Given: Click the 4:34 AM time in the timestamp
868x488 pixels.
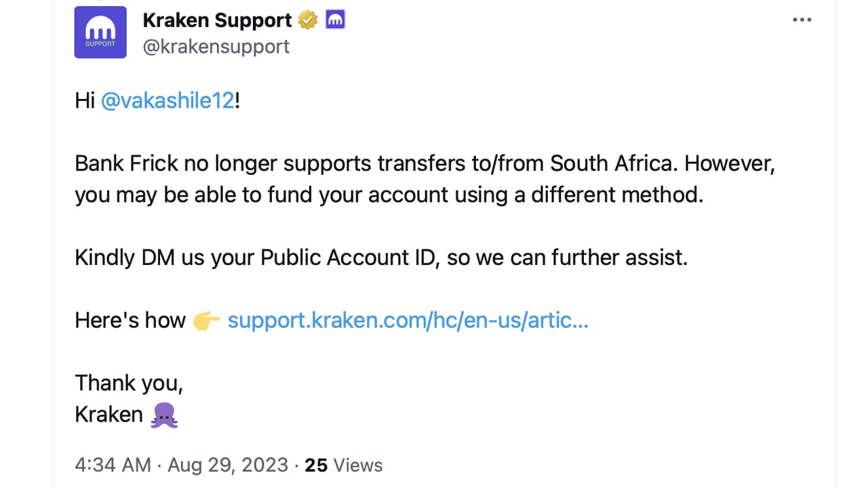Looking at the screenshot, I should (x=113, y=465).
